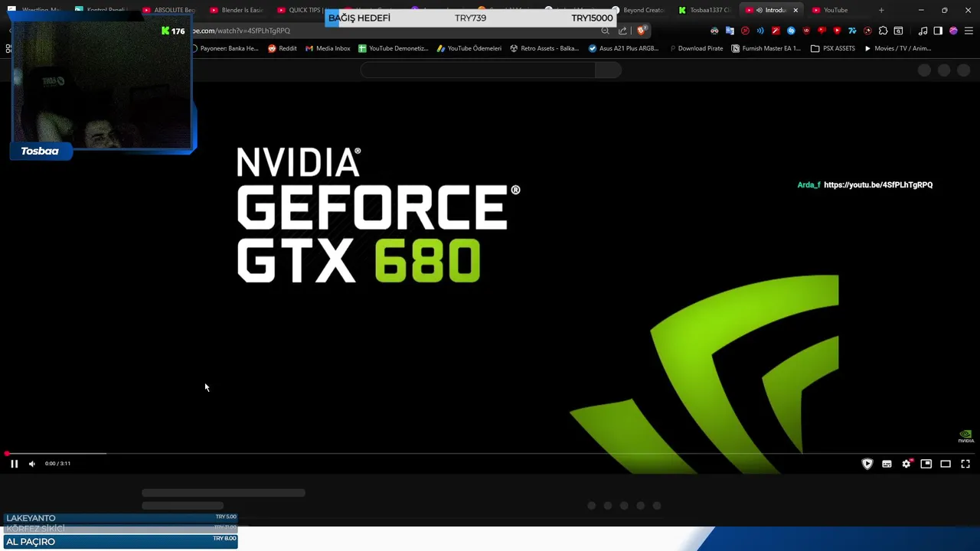The image size is (980, 551).
Task: Open the Google Translate extension
Action: pyautogui.click(x=730, y=31)
